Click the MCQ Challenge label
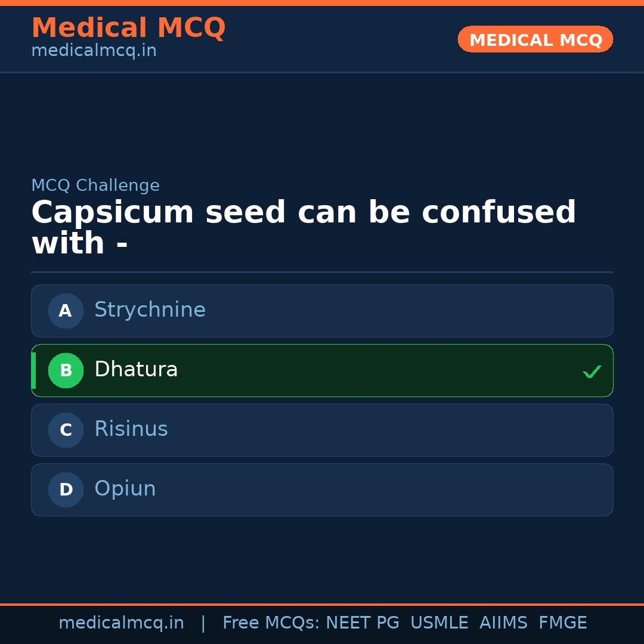Screen dimensions: 644x644 pos(95,185)
